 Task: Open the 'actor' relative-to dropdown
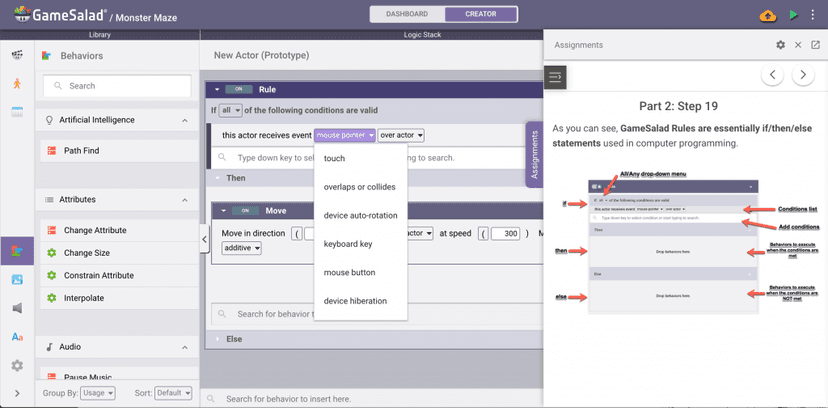point(418,233)
